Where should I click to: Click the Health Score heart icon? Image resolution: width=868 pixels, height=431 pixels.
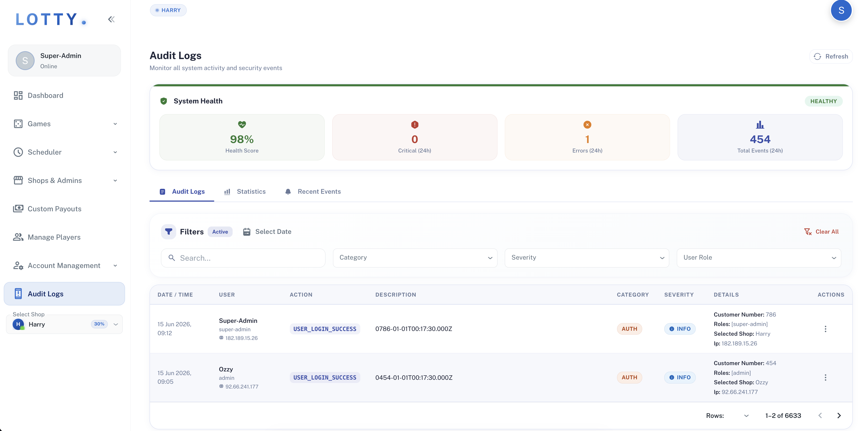[242, 124]
